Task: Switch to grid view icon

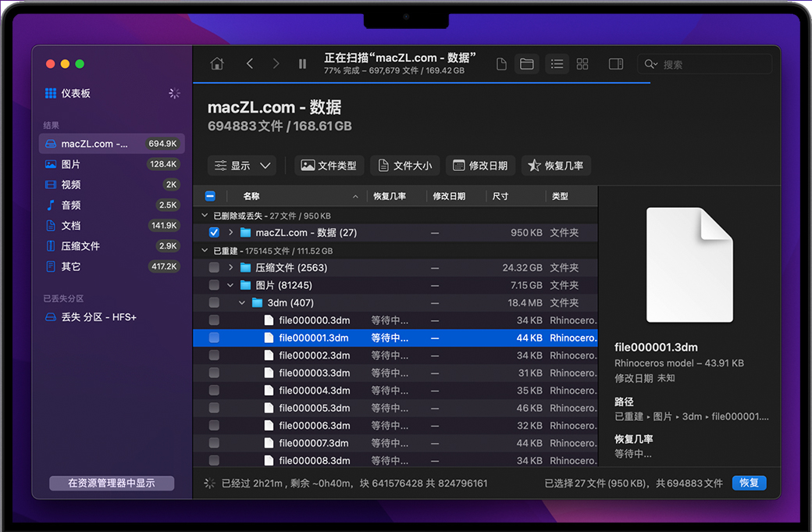Action: coord(582,64)
